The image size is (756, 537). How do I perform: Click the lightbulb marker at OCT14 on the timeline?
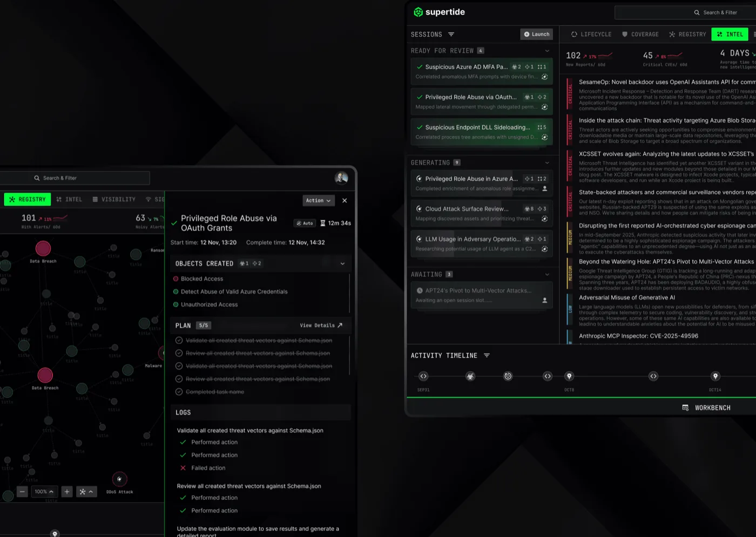[x=715, y=376]
